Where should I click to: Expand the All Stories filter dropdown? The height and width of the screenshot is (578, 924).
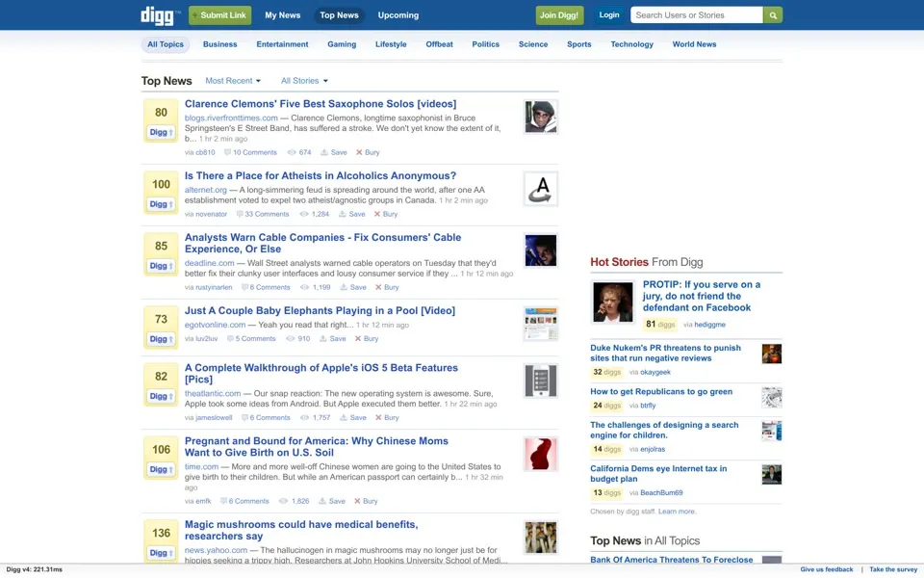coord(304,81)
